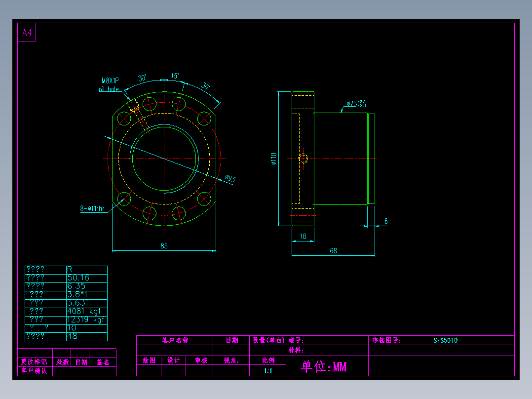Click the 比例 scale label
The height and width of the screenshot is (399, 532).
point(268,360)
